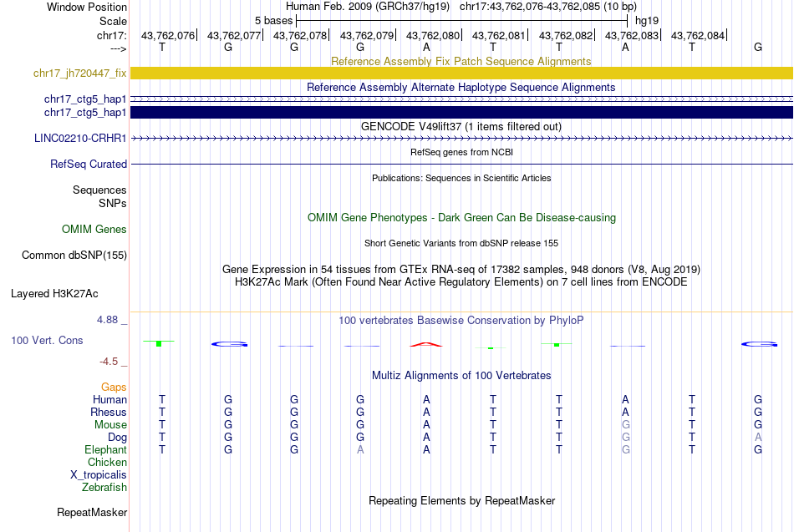This screenshot has width=794, height=532.
Task: Click position label 43,762,076
Action: 168,35
